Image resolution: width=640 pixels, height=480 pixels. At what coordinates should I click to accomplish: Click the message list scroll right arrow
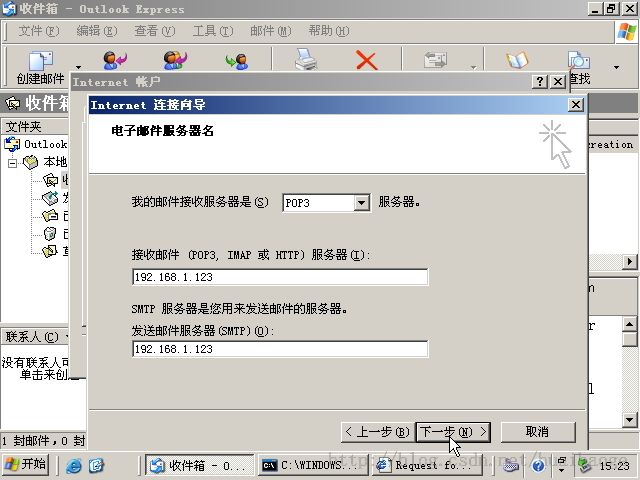[x=629, y=261]
